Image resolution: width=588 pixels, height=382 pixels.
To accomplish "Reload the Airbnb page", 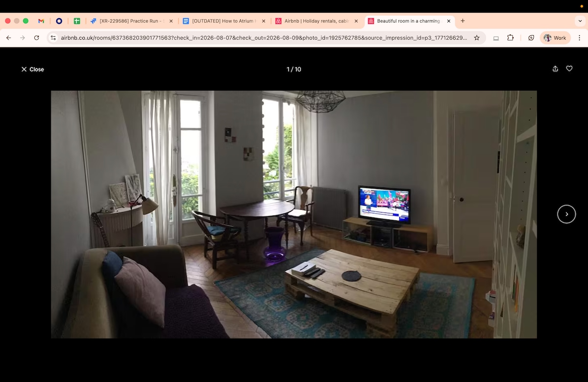I will pyautogui.click(x=36, y=38).
